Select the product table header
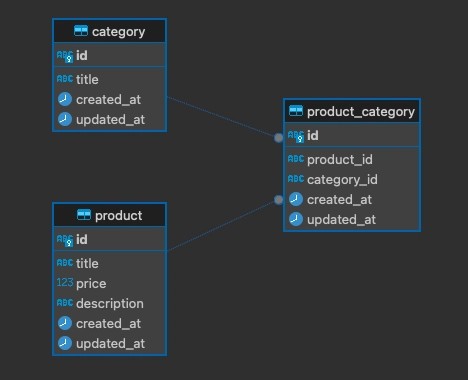The height and width of the screenshot is (380, 468). tap(110, 215)
